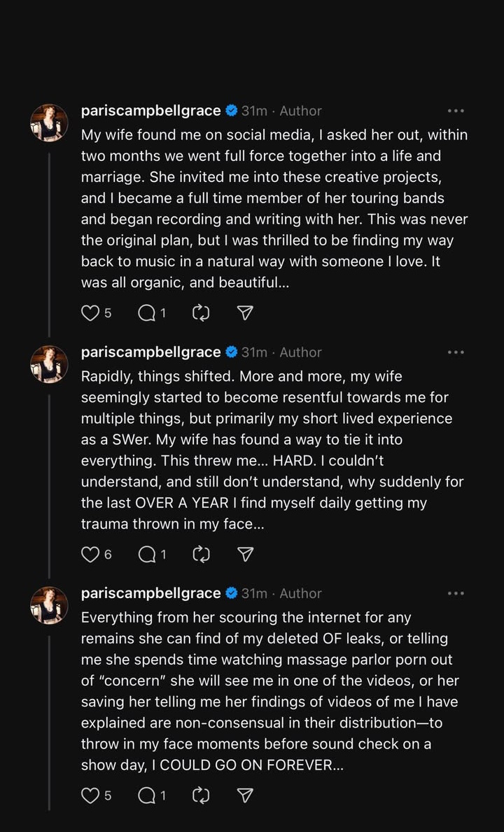
Task: Open three-dot menu on second post
Action: point(456,352)
